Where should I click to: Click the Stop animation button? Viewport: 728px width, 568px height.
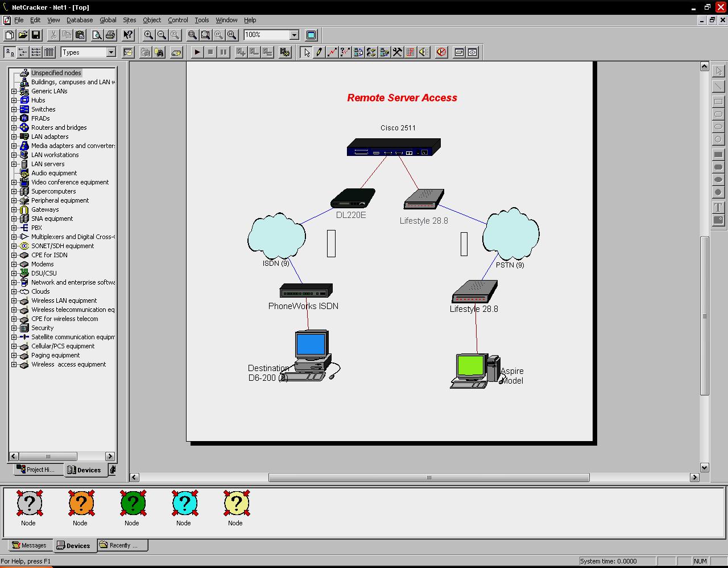coord(210,52)
